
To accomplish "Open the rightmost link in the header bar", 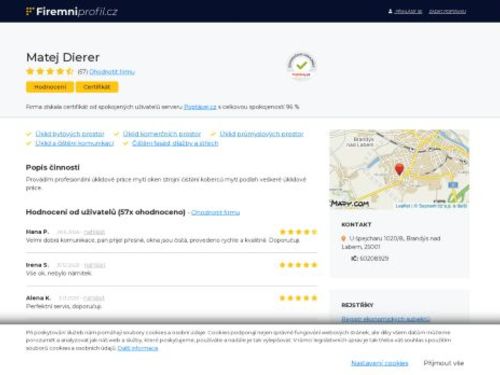I will [x=447, y=11].
